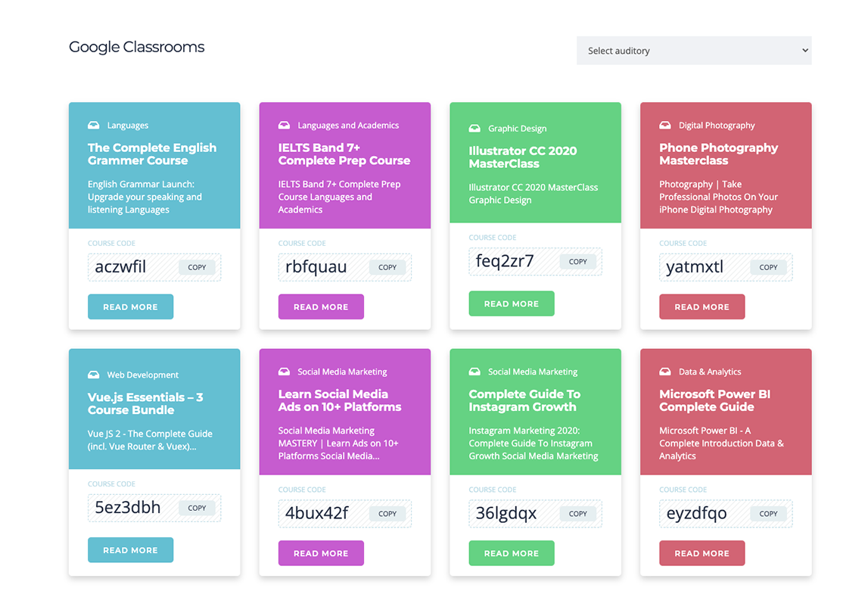868x616 pixels.
Task: Copy the course code aczwfil
Action: coord(197,267)
